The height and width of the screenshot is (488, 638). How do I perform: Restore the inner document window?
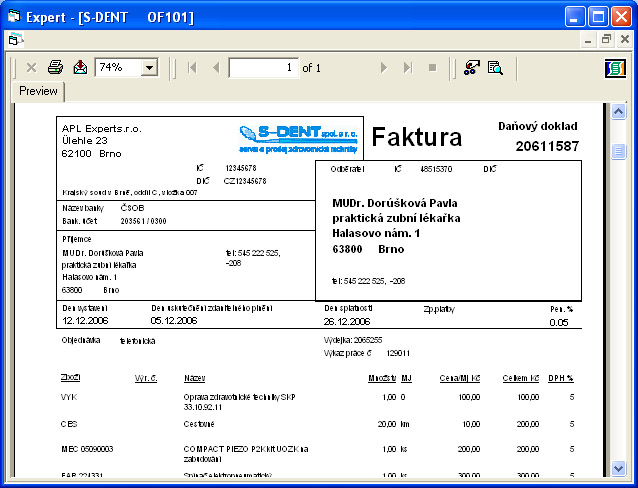pos(605,40)
